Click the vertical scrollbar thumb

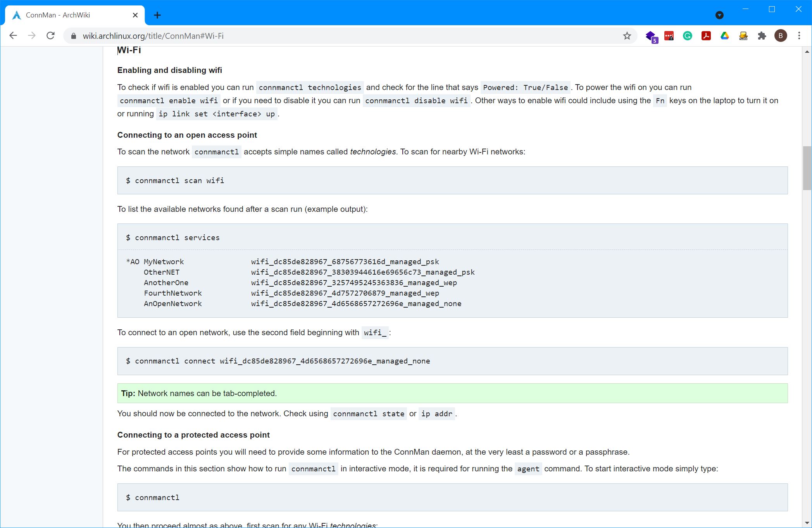(807, 168)
